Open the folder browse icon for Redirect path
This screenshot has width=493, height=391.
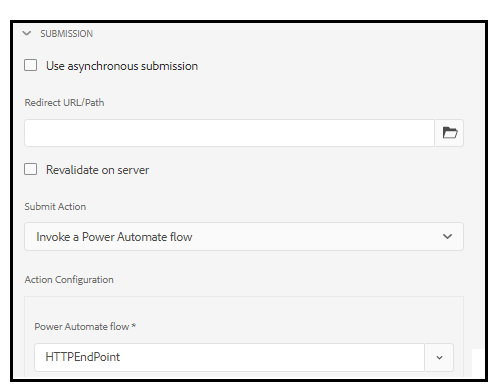(x=450, y=133)
